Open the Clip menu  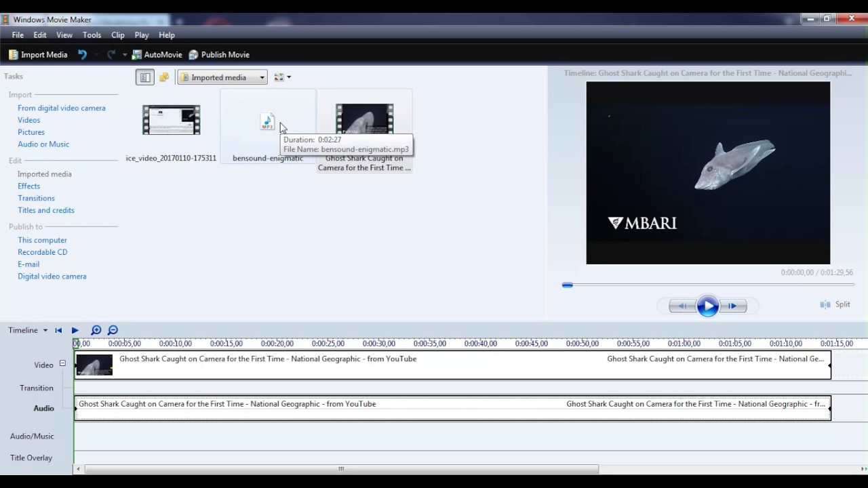[x=118, y=35]
